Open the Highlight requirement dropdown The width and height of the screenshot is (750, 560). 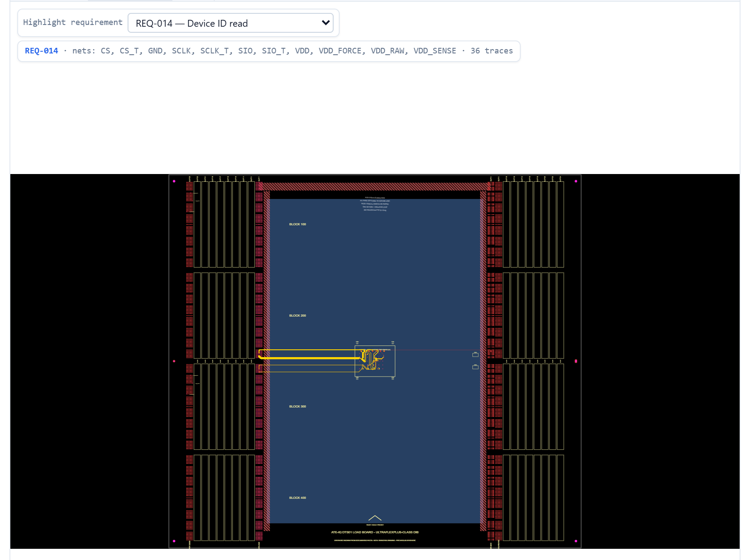point(231,23)
